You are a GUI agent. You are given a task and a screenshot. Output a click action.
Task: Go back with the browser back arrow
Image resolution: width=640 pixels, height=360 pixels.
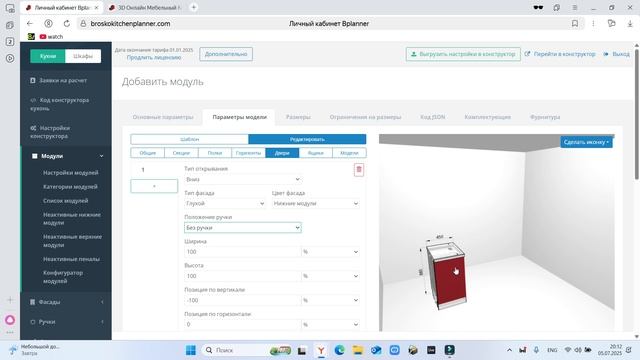click(29, 24)
